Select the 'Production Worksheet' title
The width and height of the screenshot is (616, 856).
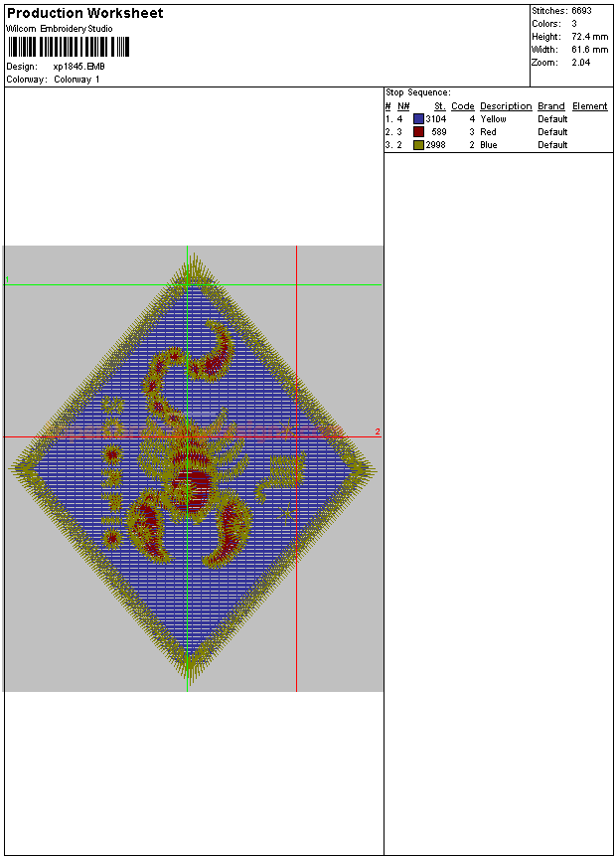click(84, 13)
